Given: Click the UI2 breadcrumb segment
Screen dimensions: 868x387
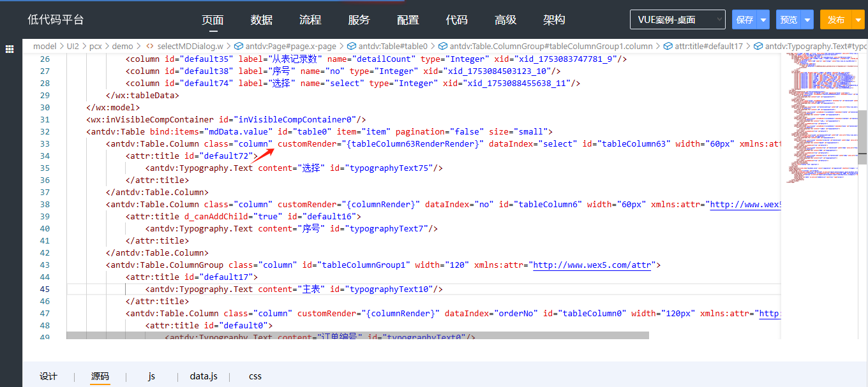Looking at the screenshot, I should 73,46.
